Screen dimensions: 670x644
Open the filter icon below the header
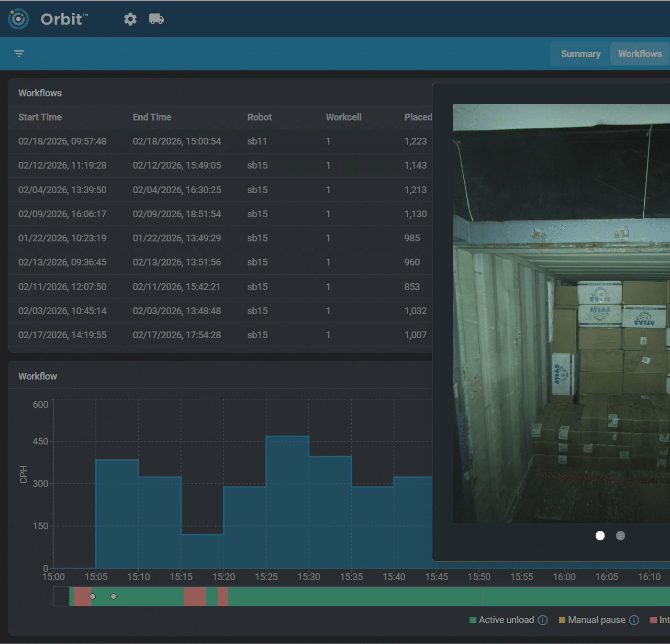(19, 53)
